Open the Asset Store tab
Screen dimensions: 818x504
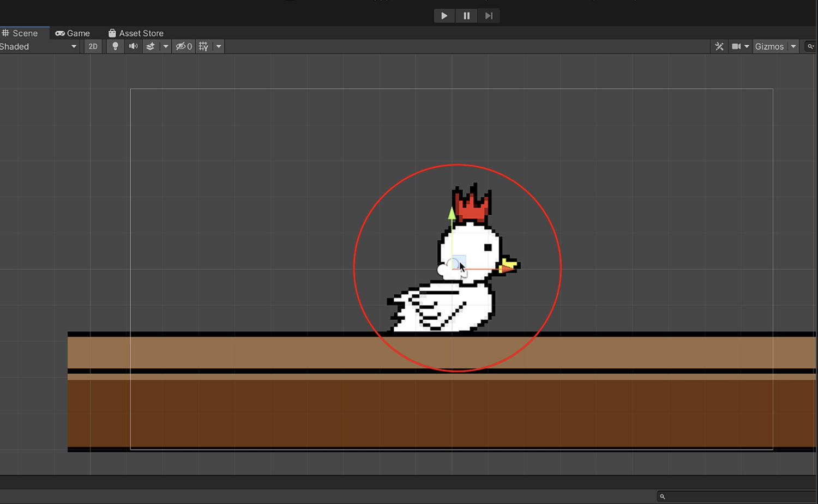pos(136,33)
